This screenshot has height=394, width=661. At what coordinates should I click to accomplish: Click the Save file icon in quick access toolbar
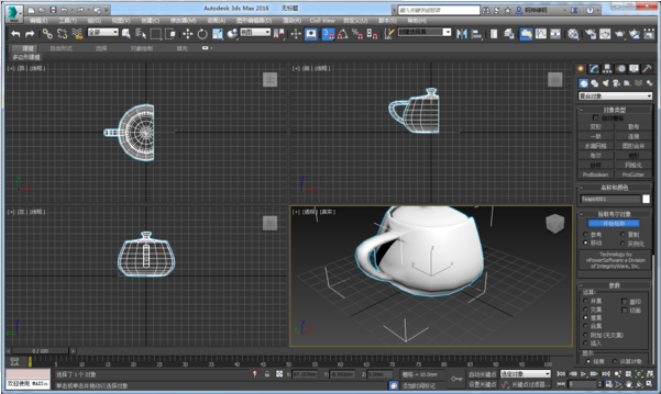(x=53, y=10)
